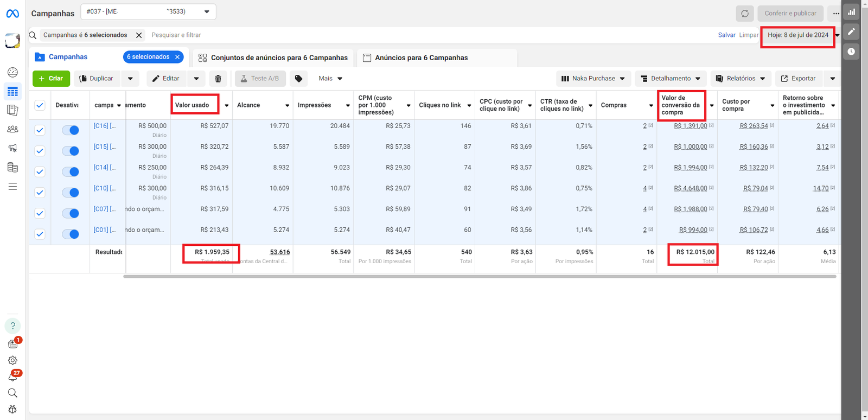This screenshot has width=868, height=420.
Task: Switch to Conjuntos de anúncios tab
Action: tap(273, 58)
